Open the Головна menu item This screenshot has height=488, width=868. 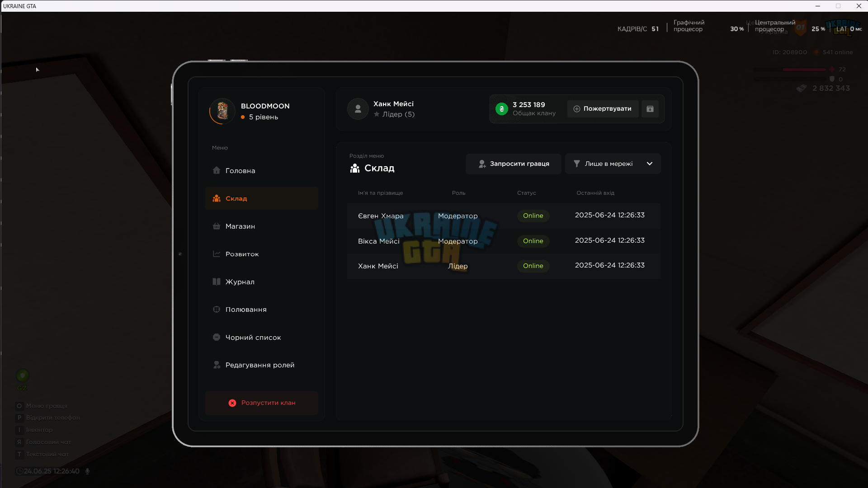tap(262, 170)
